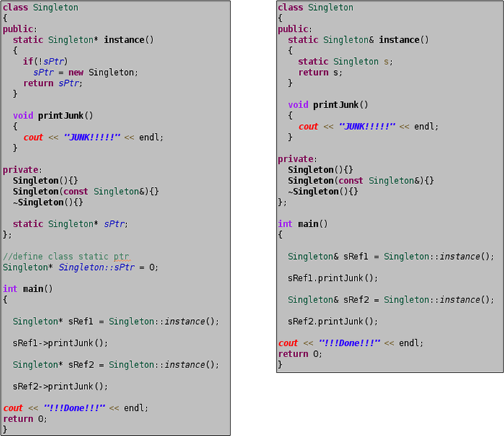Image resolution: width=504 pixels, height=436 pixels.
Task: Click "int main()" in right code panel
Action: 303,224
